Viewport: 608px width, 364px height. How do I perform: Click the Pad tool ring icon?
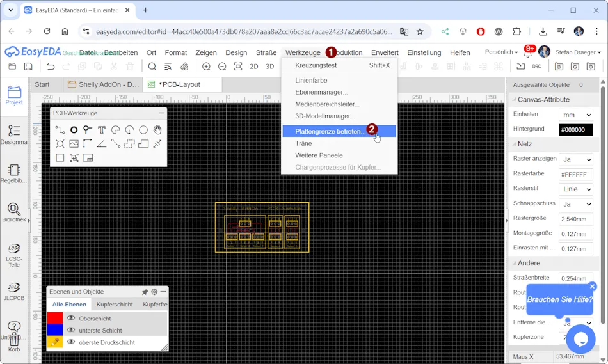[x=74, y=130]
